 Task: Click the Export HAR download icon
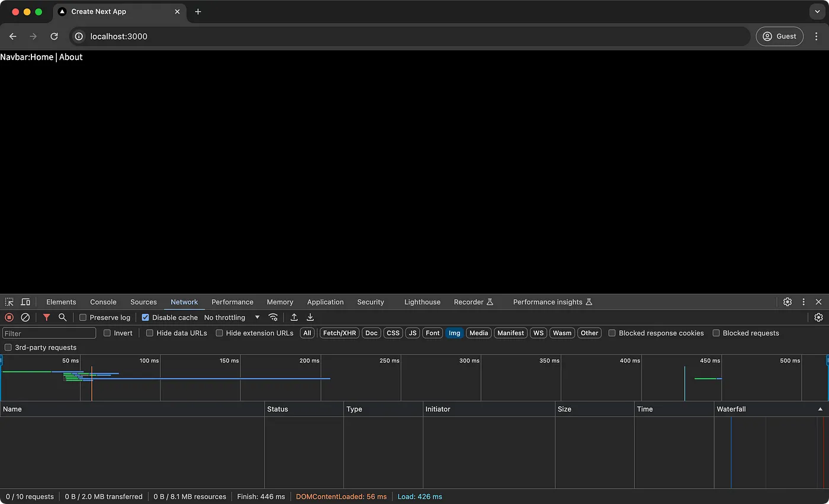coord(310,317)
